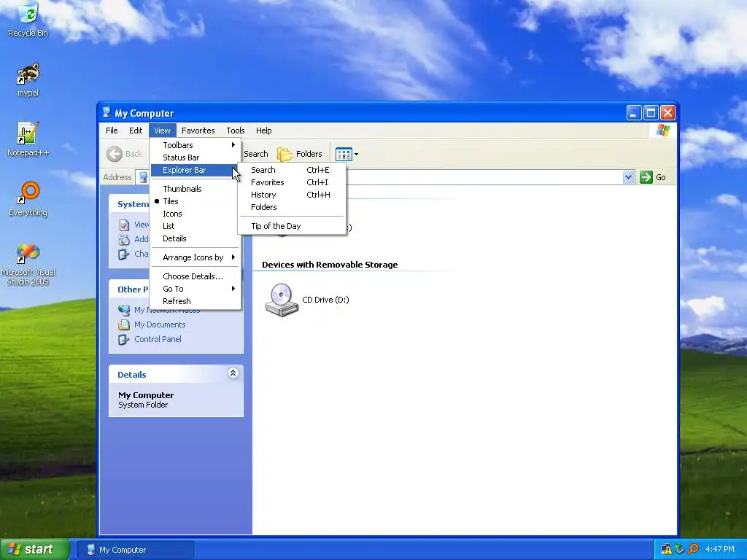
Task: Open the Recycle Bin desktop icon
Action: (x=28, y=19)
